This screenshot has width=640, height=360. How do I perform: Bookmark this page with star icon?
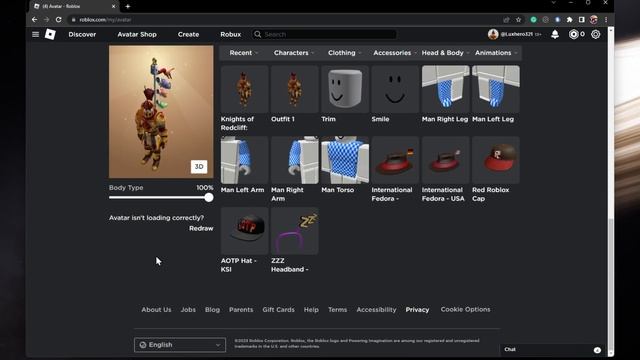pyautogui.click(x=518, y=20)
